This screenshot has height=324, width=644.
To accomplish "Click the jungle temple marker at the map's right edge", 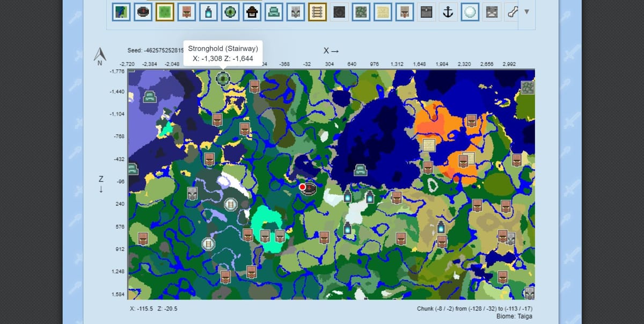I will pos(528,87).
